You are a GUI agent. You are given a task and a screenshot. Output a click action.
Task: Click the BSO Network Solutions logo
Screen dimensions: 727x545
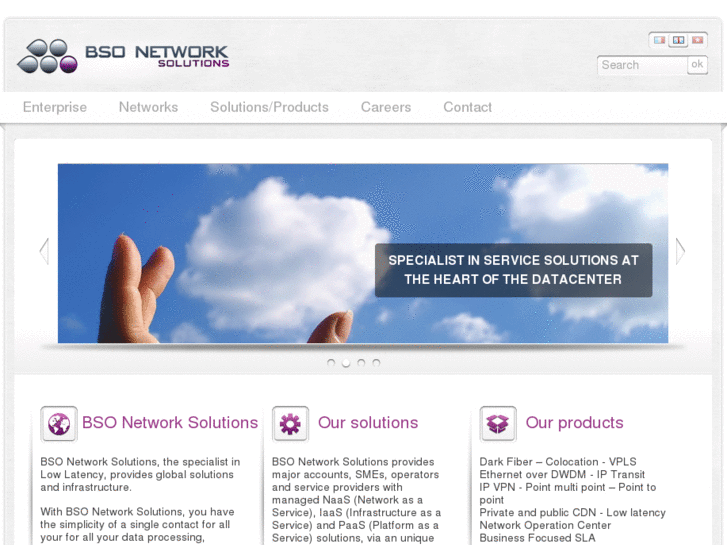tap(123, 56)
